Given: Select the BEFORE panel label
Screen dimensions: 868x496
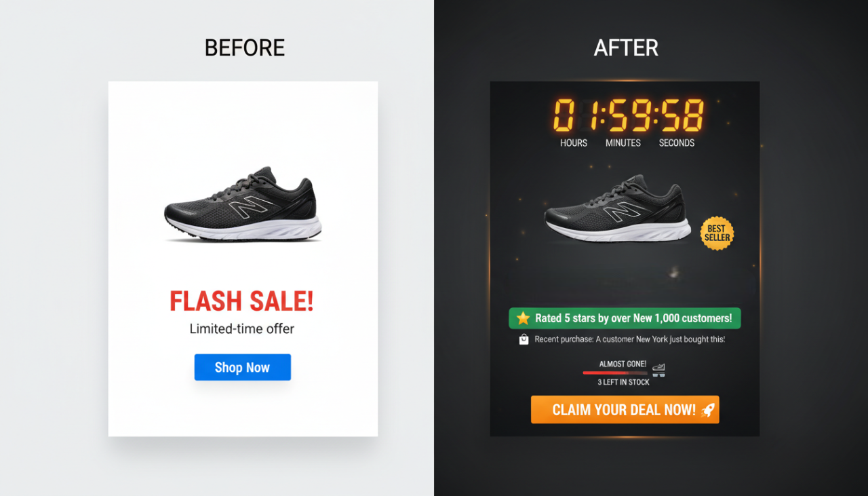Looking at the screenshot, I should 244,47.
